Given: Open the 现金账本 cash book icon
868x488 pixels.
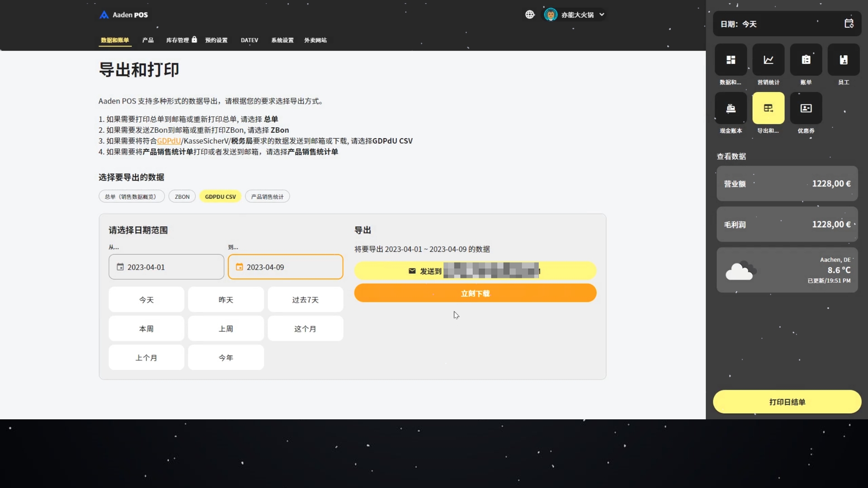Looking at the screenshot, I should (731, 108).
